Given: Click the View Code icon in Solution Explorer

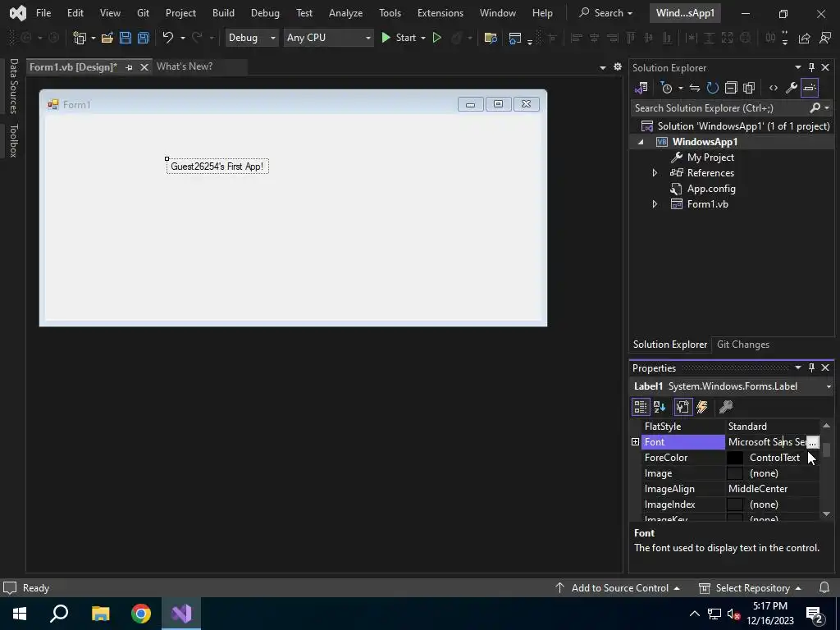Looking at the screenshot, I should 773,88.
